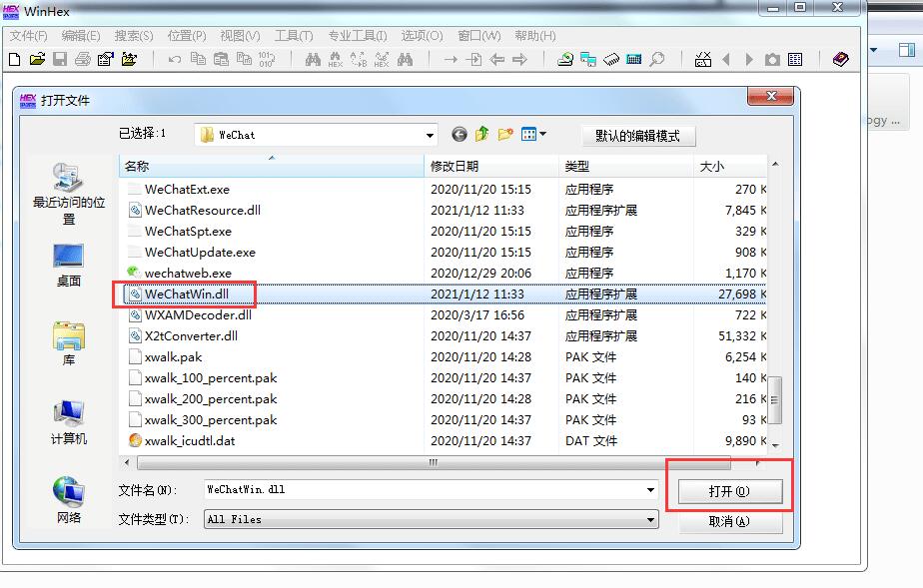This screenshot has height=588, width=923.
Task: Select the WeChatWin.dll file in the list
Action: [187, 294]
